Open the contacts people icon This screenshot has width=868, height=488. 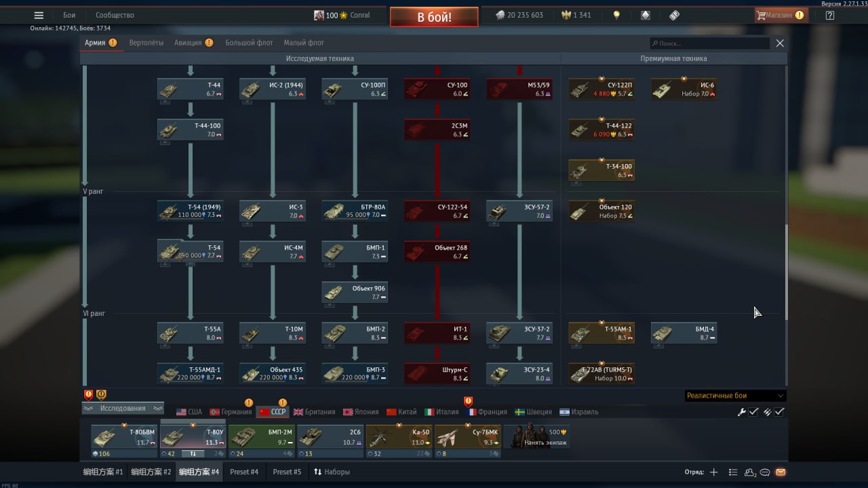[x=750, y=472]
